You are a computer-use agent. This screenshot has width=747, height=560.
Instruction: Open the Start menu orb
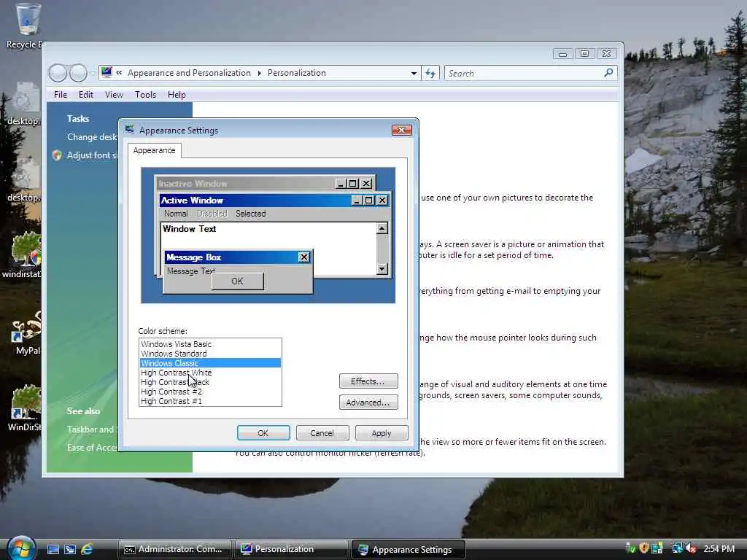(21, 548)
